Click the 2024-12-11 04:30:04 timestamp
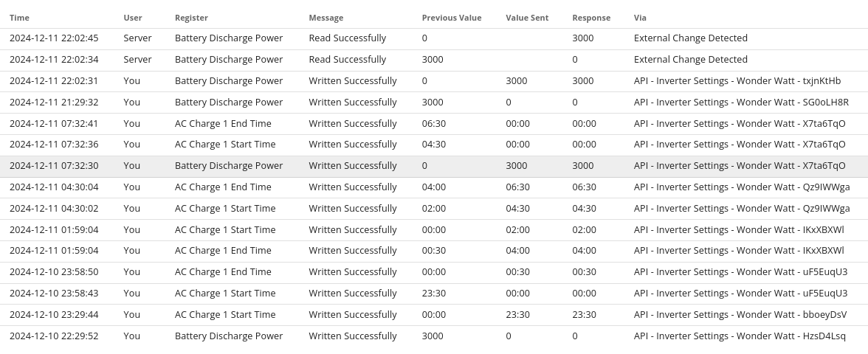 coord(54,187)
